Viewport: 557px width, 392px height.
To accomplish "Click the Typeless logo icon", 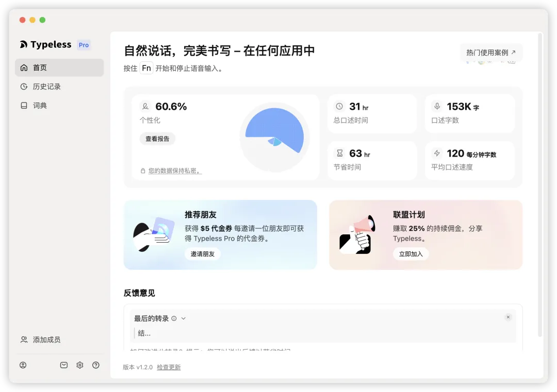I will [23, 44].
